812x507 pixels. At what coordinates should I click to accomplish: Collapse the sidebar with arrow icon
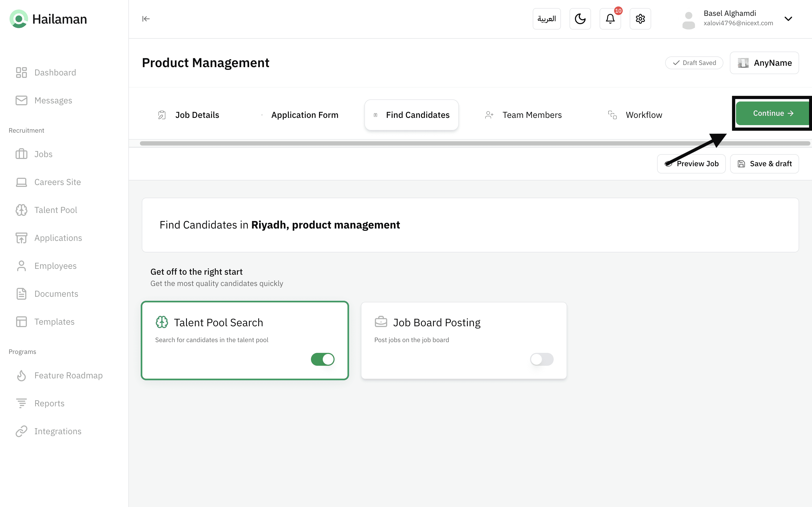click(x=146, y=19)
